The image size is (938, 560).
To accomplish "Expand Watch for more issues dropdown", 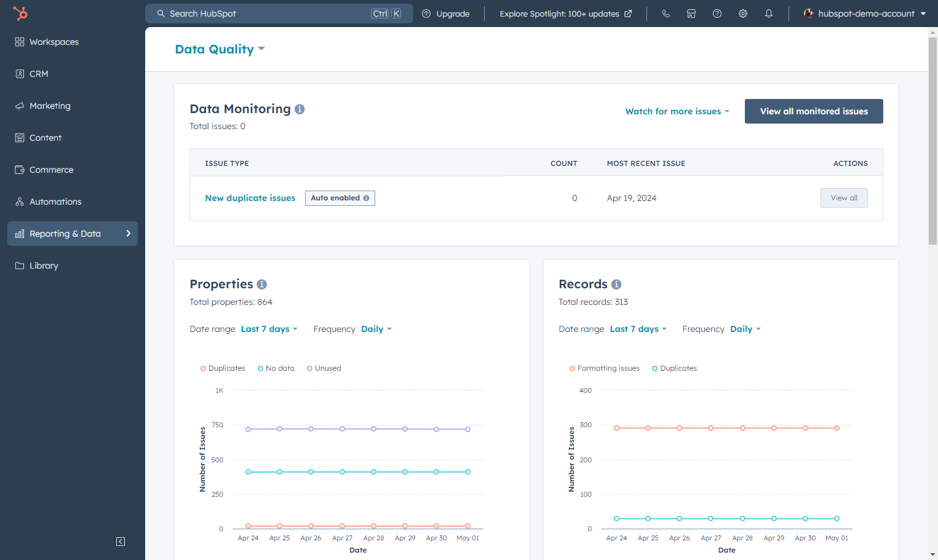I will [677, 111].
